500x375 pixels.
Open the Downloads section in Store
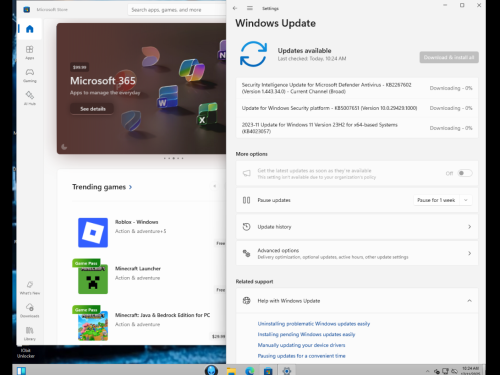[x=30, y=310]
